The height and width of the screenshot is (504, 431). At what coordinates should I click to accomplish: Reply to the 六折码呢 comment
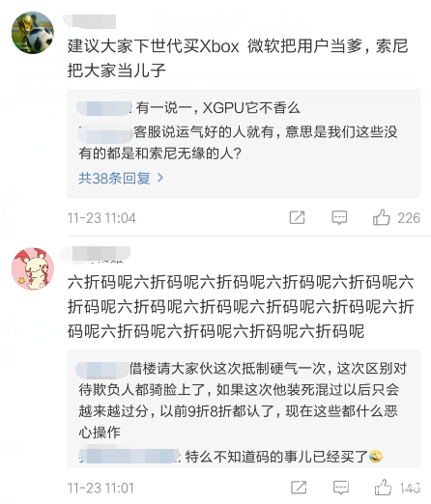(x=341, y=488)
